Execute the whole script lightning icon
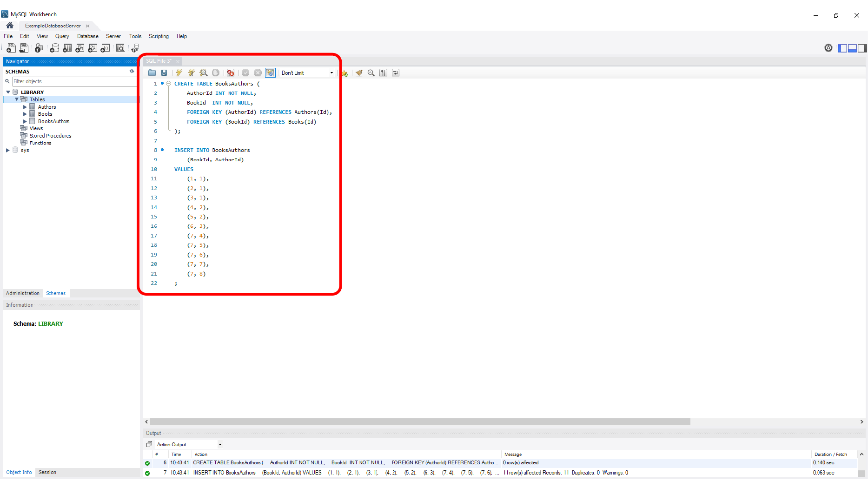868x488 pixels. 179,73
